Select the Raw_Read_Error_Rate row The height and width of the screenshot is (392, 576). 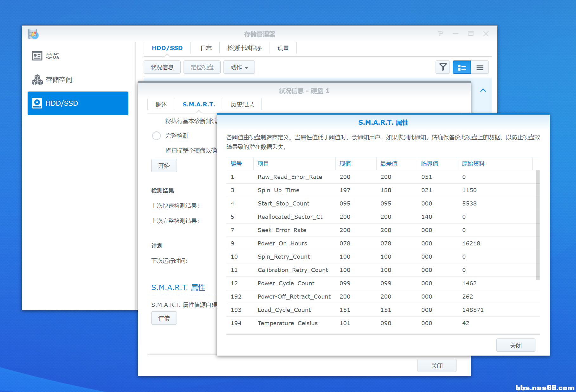[x=381, y=177]
